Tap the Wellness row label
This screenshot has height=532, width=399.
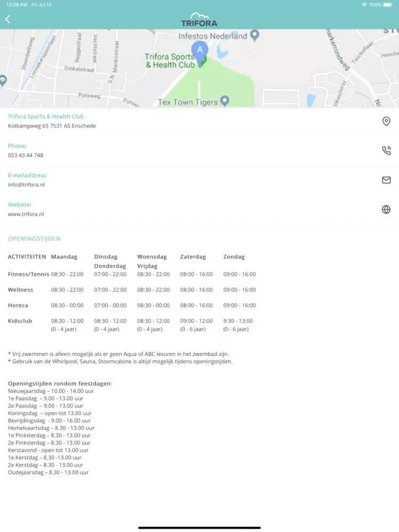tap(20, 290)
